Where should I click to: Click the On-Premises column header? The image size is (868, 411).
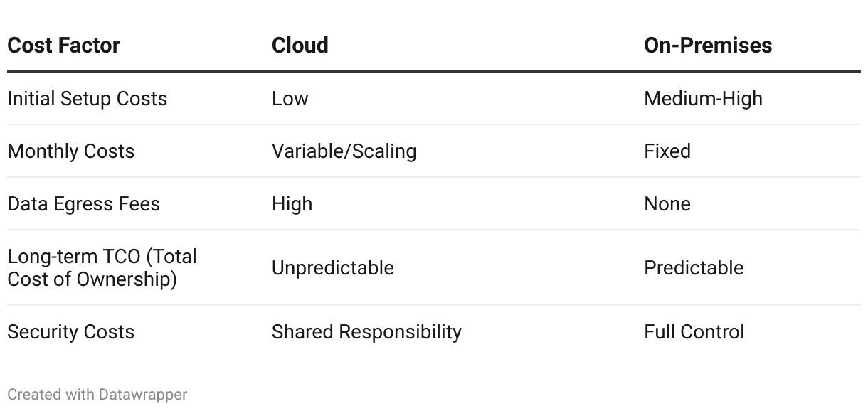[x=707, y=46]
